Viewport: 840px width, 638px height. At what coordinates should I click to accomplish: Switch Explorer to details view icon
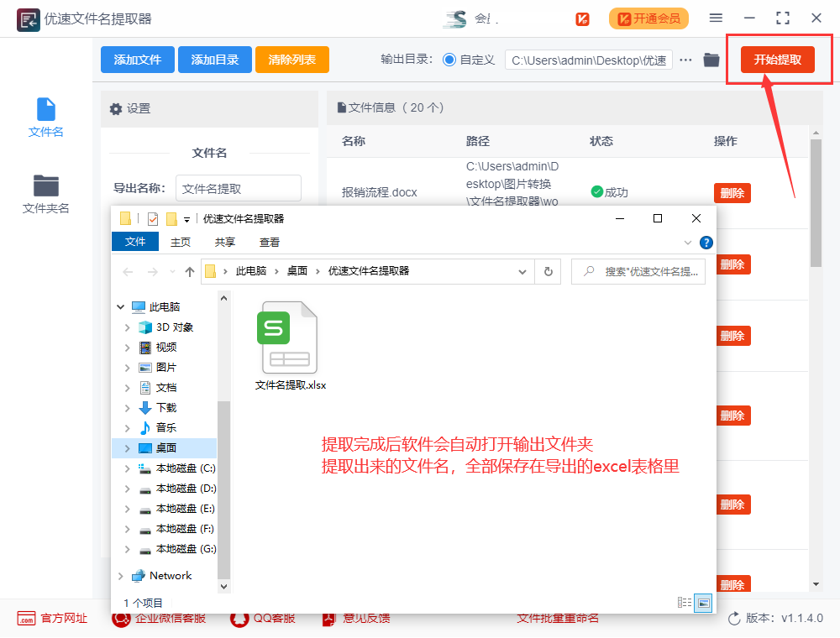(684, 603)
